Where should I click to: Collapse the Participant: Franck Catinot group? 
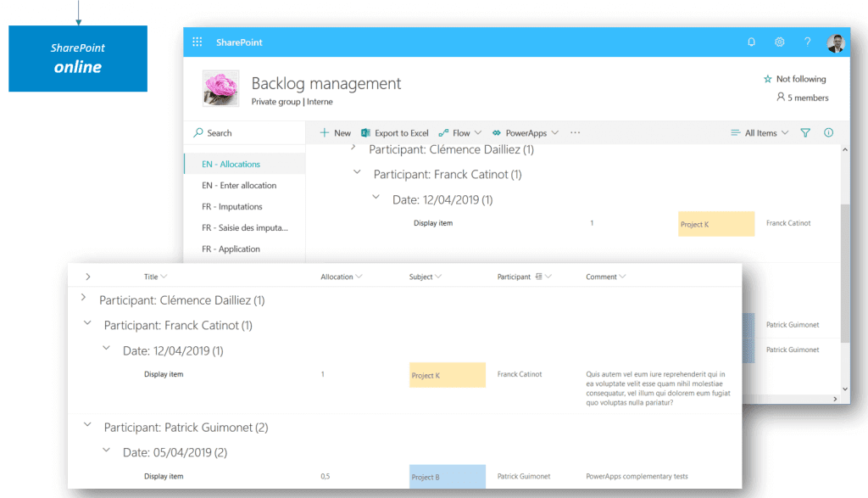click(87, 324)
